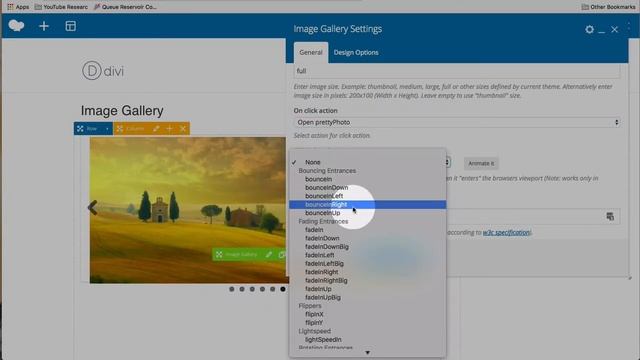Click the orange Column move handle icon

(x=120, y=129)
